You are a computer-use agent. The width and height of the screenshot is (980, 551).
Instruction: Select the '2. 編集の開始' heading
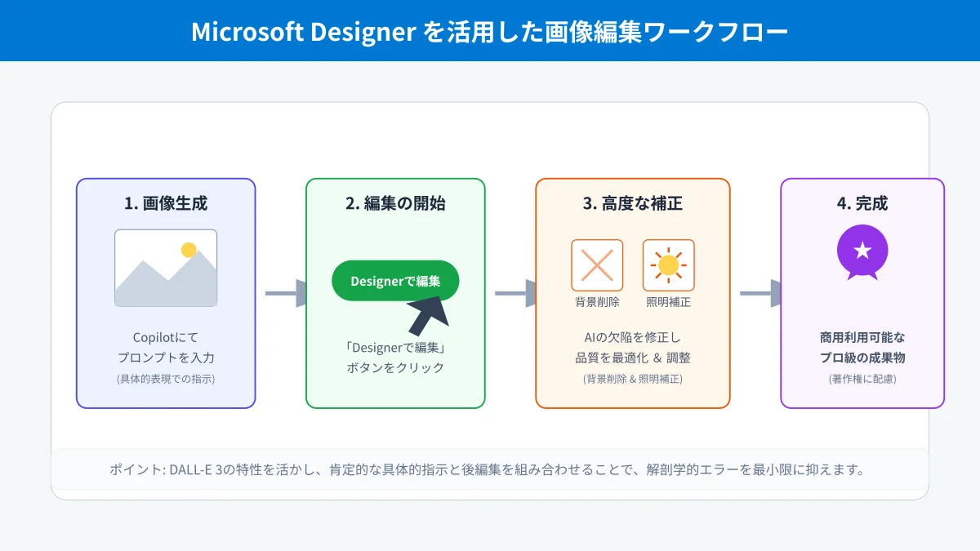395,204
